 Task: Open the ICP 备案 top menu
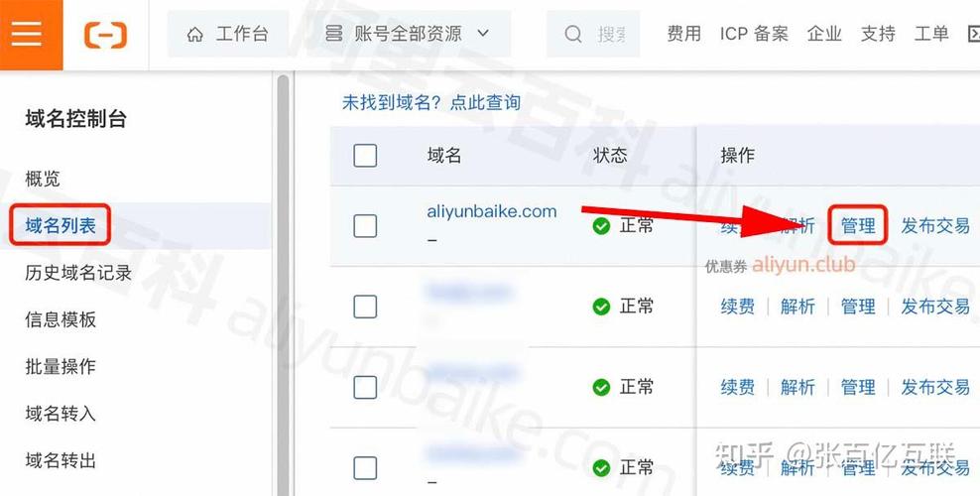tap(754, 34)
